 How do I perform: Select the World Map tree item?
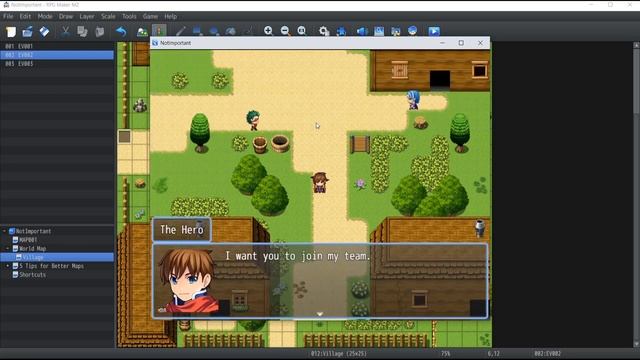(32, 249)
